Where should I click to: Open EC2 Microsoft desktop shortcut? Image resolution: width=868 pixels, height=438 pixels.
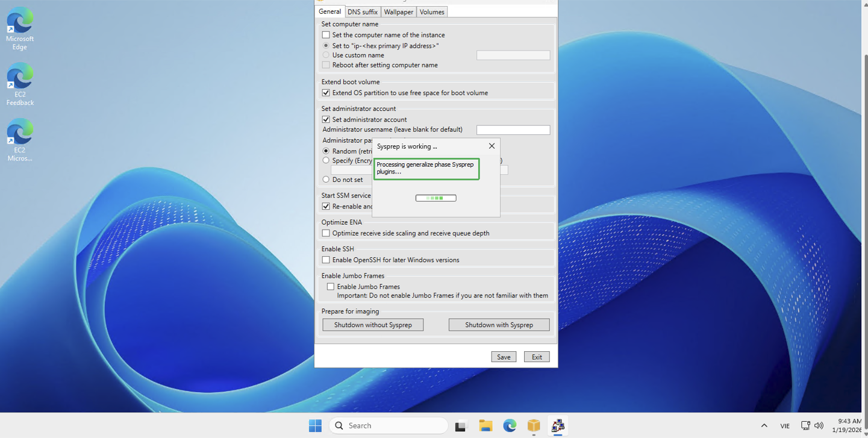20,139
